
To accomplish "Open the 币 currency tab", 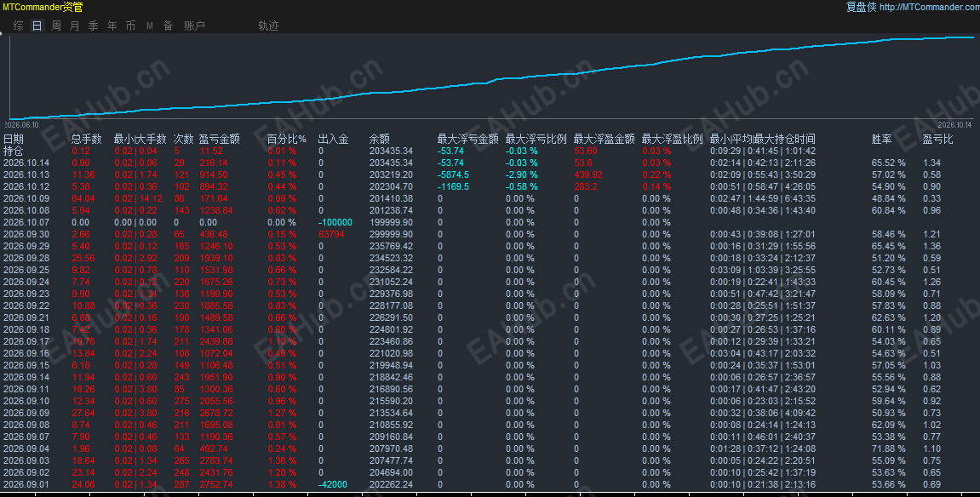I will [130, 26].
